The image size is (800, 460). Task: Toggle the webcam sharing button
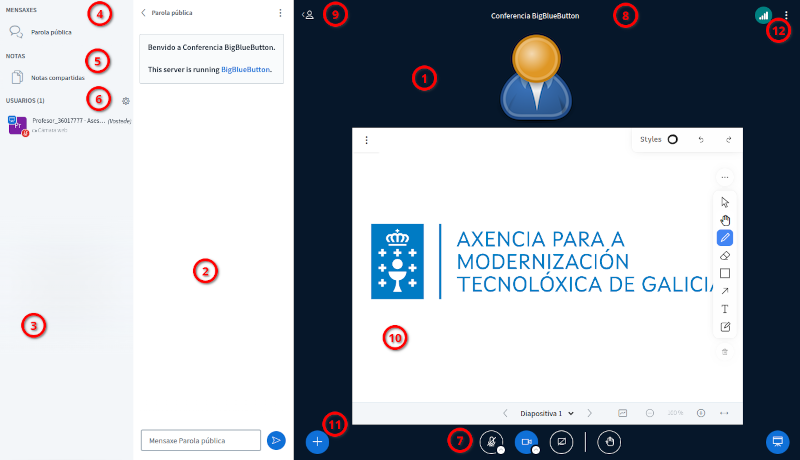tap(526, 441)
